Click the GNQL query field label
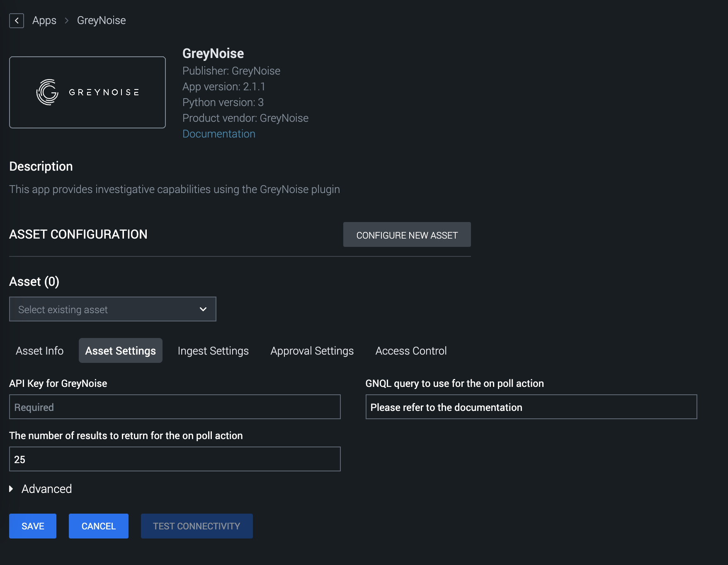This screenshot has width=728, height=565. (x=455, y=384)
